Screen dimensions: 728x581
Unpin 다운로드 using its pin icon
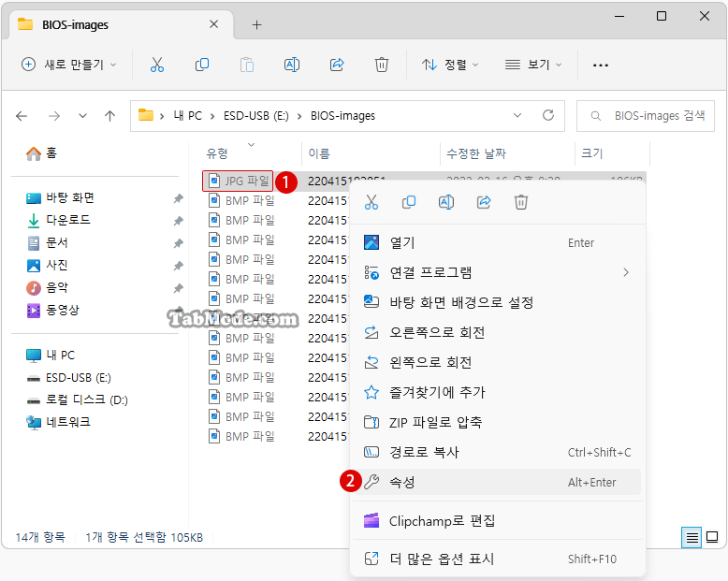(x=178, y=221)
